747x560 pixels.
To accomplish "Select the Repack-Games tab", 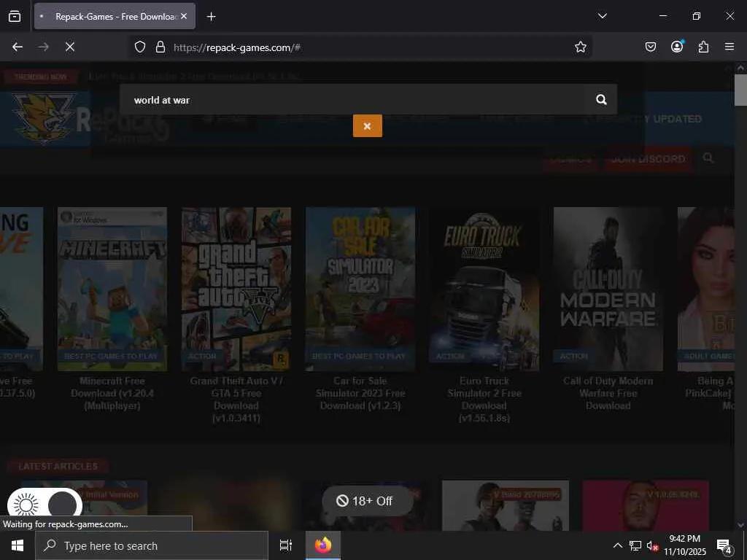I will pos(115,16).
